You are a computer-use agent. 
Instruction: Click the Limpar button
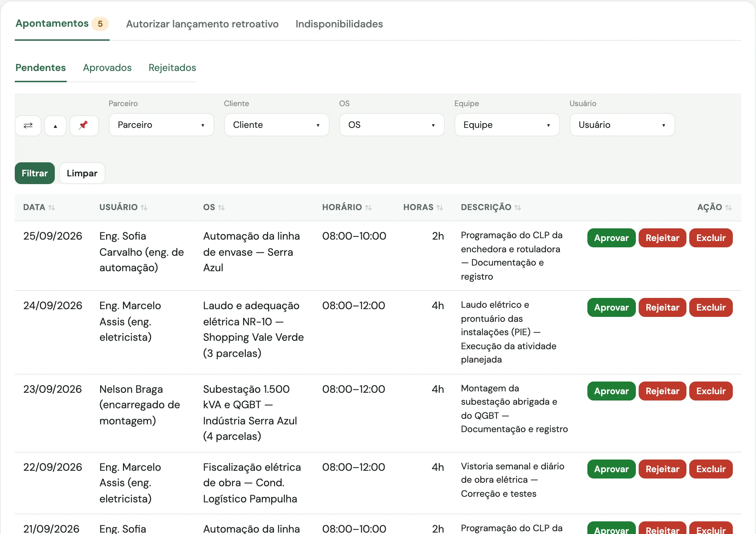click(x=82, y=173)
